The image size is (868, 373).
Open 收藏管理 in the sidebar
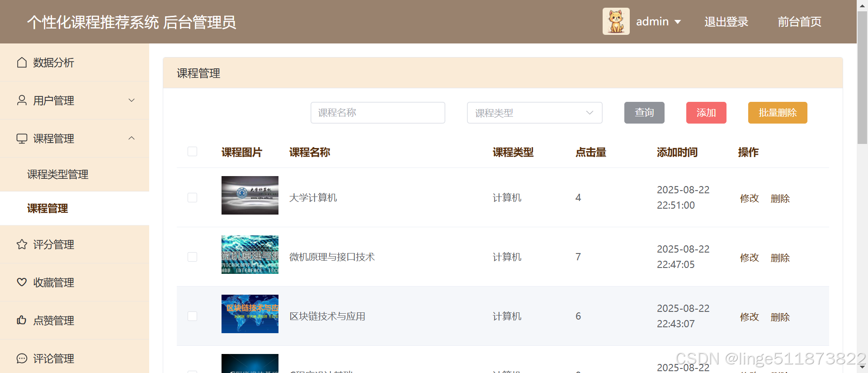click(75, 282)
